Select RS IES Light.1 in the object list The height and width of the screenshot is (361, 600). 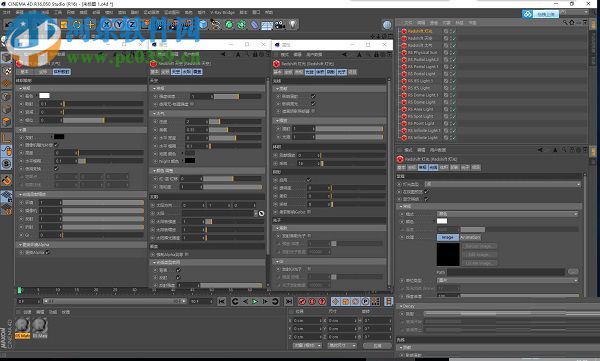click(x=421, y=81)
